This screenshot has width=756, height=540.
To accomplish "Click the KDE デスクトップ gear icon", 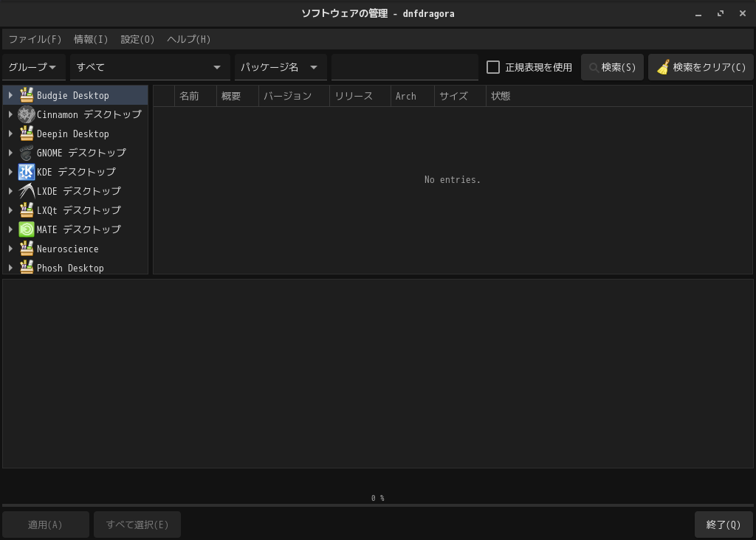I will coord(27,172).
